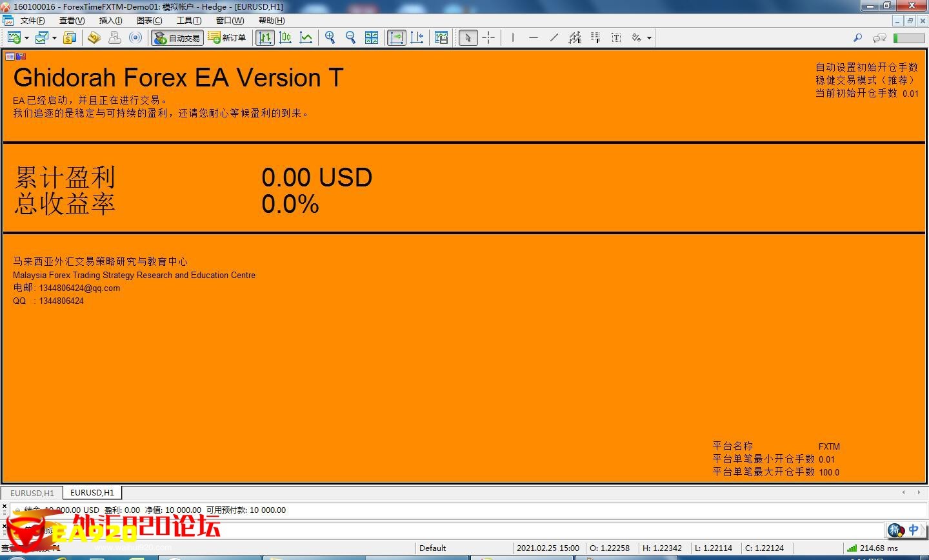
Task: Toggle the 自动交易 auto trading button
Action: coord(177,38)
